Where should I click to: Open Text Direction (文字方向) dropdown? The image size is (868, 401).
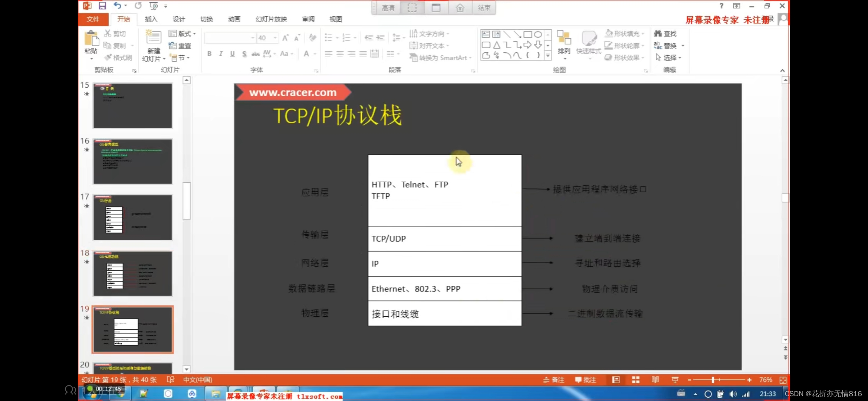point(430,34)
